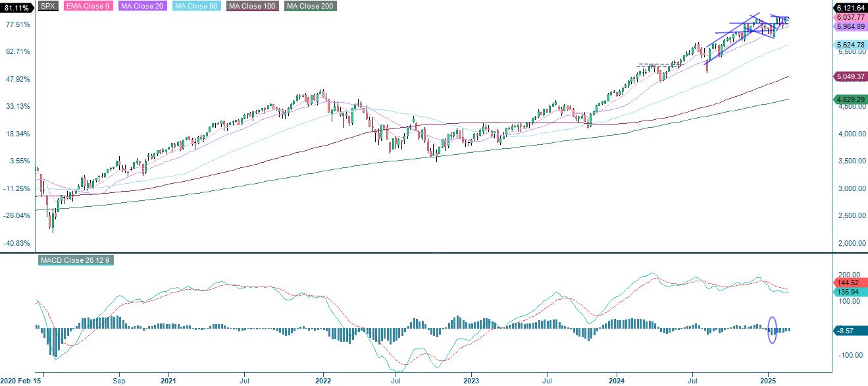
Task: Click the cyan 5,624.78 MA50 price tag
Action: (849, 46)
